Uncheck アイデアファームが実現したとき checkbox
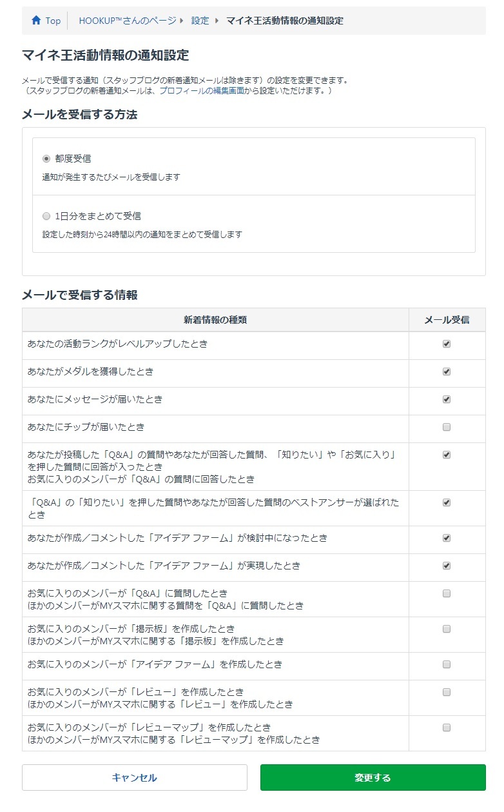 (x=447, y=566)
